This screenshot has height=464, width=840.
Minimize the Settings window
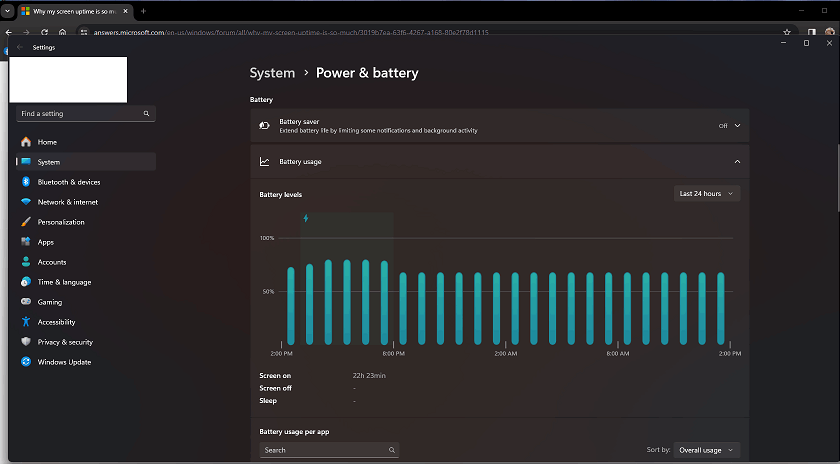[x=783, y=43]
